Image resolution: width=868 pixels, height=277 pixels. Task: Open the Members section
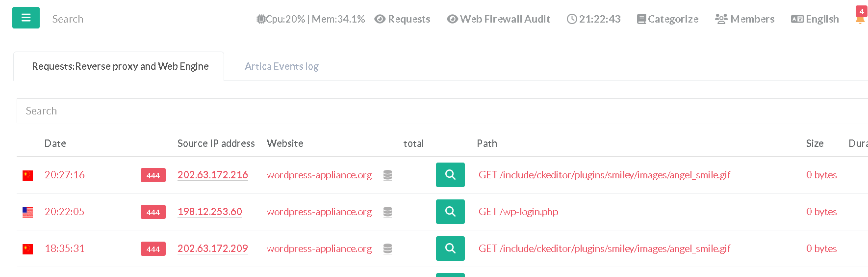[744, 19]
